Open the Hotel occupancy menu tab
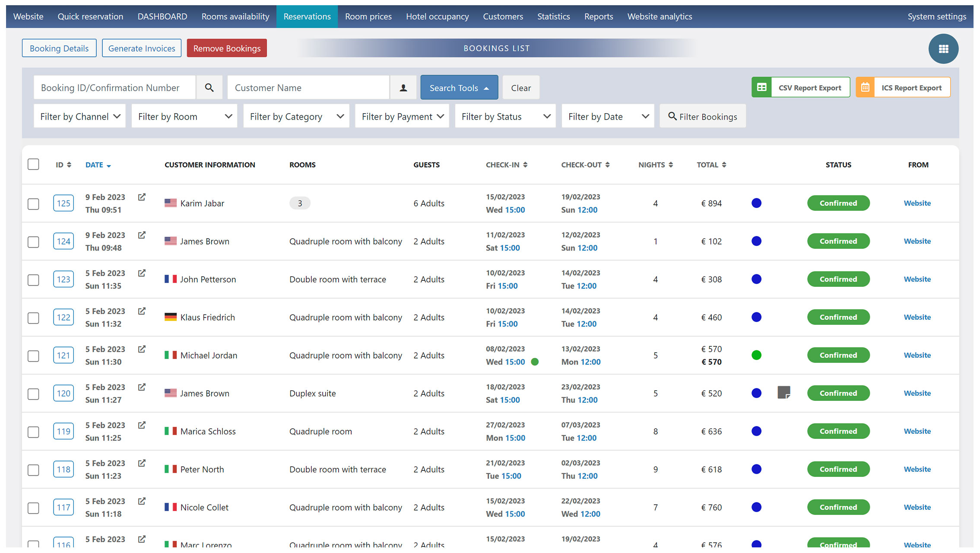The height and width of the screenshot is (553, 980). click(437, 16)
